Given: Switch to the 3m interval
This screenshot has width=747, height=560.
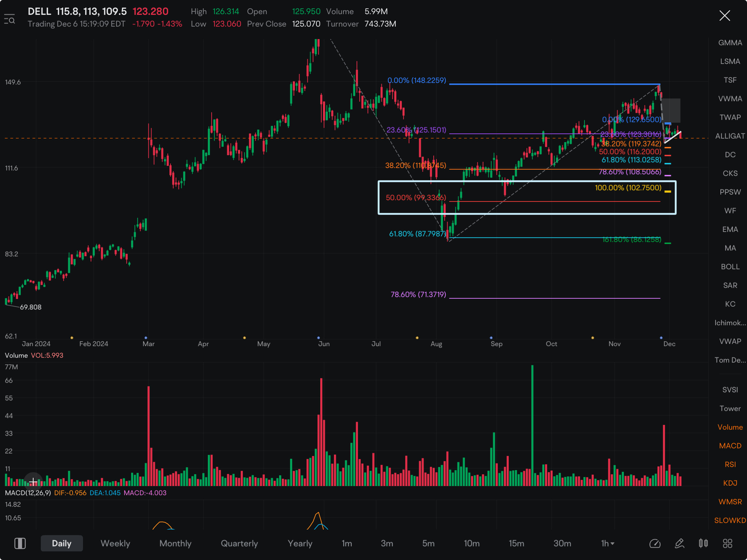Looking at the screenshot, I should (x=387, y=543).
